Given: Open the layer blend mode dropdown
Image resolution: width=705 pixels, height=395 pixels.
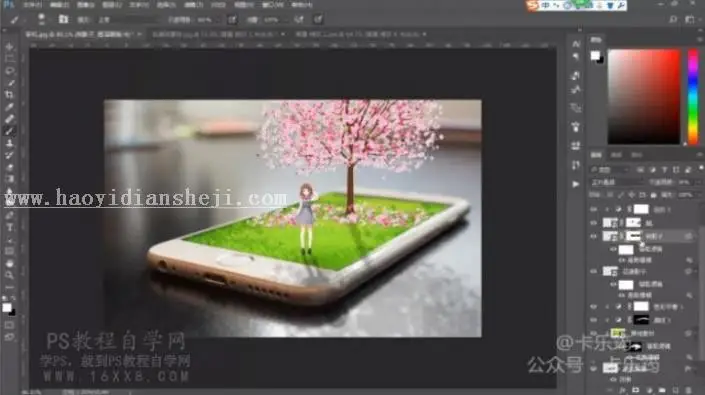Looking at the screenshot, I should [x=616, y=182].
